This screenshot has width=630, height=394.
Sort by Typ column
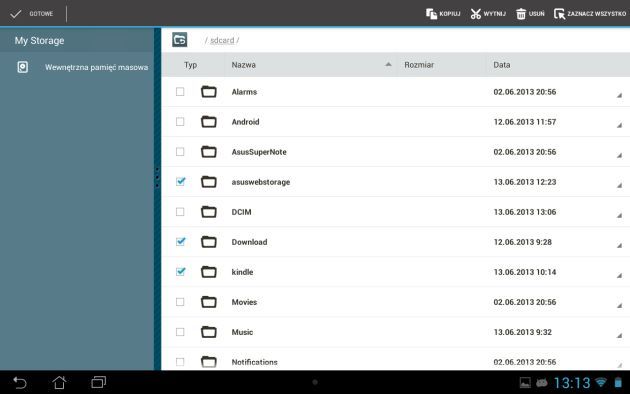click(190, 65)
